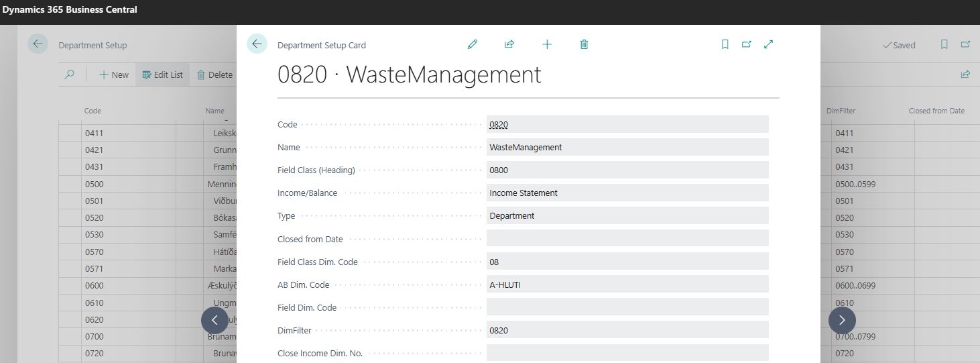This screenshot has height=363, width=980.
Task: Click Delete in the list toolbar
Action: click(x=215, y=74)
